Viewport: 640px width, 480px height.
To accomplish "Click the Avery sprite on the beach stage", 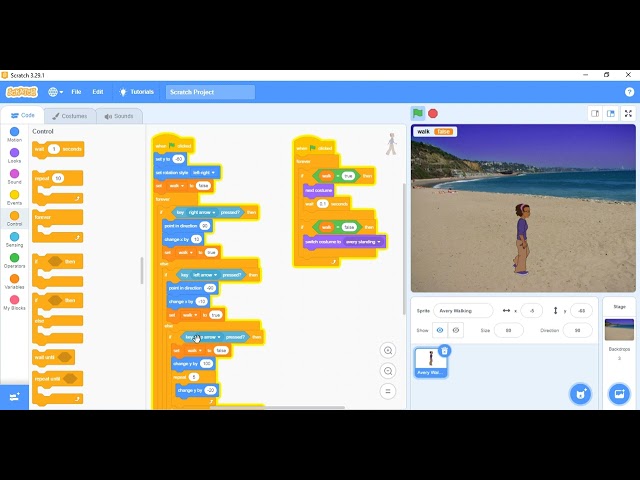I will [521, 239].
